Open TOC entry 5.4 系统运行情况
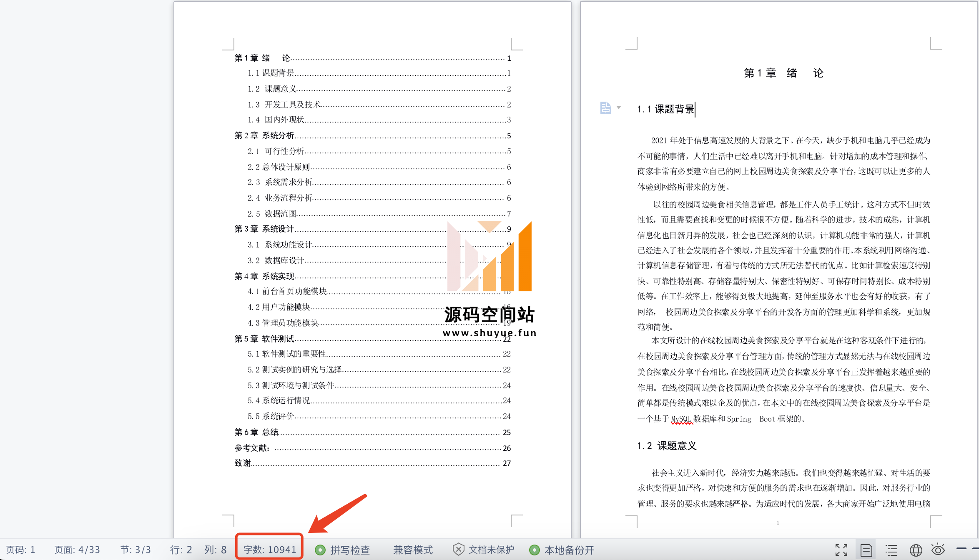The width and height of the screenshot is (979, 560). click(379, 400)
